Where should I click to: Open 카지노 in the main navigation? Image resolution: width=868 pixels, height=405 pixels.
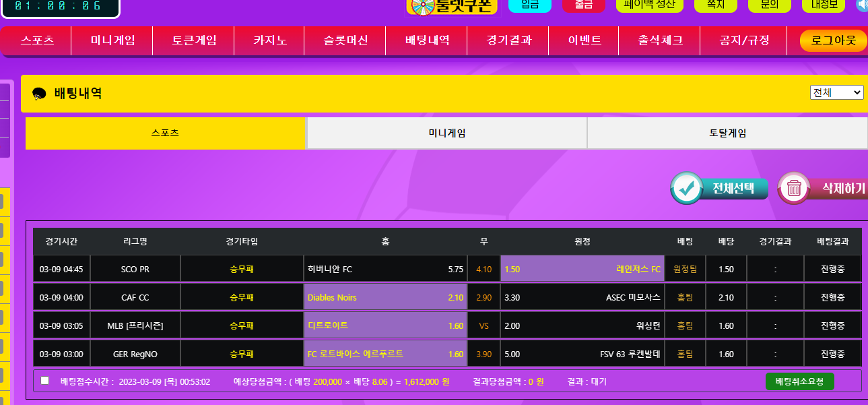tap(269, 40)
